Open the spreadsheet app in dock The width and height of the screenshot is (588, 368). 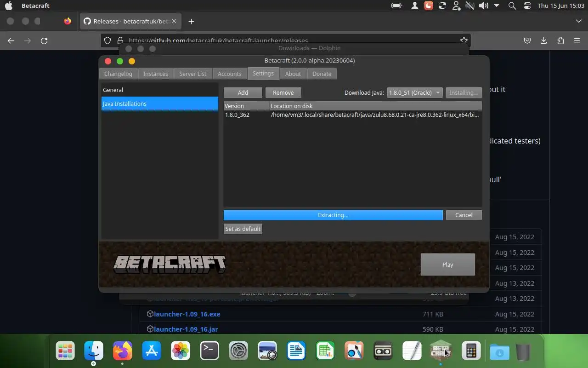point(325,351)
